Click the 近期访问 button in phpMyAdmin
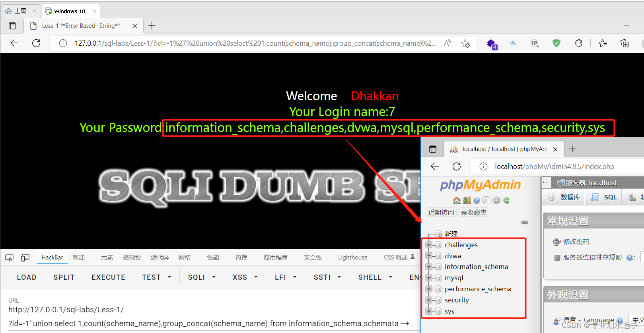644x333 pixels. [441, 212]
